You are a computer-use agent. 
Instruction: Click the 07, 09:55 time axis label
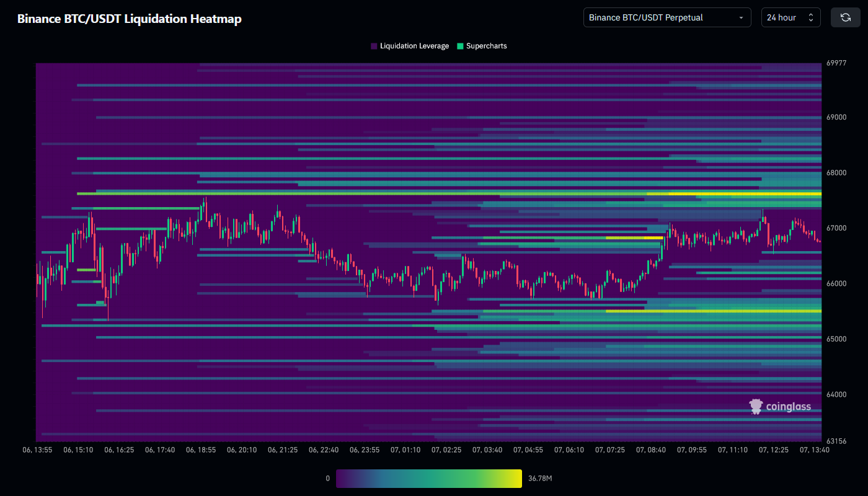[692, 450]
